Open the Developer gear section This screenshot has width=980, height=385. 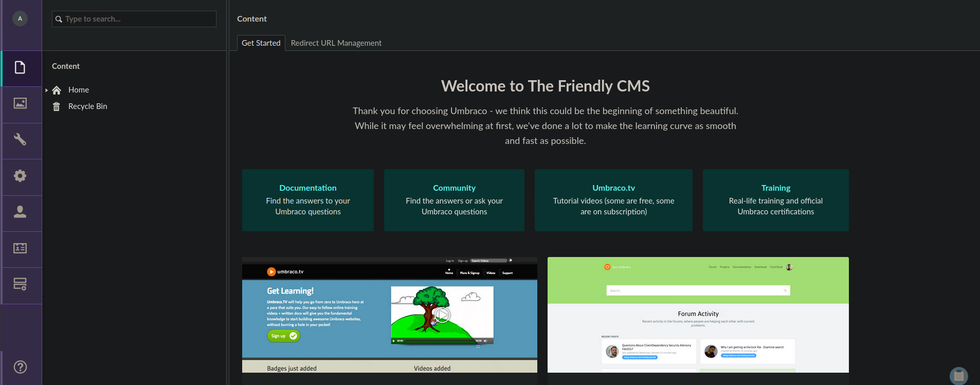click(20, 176)
